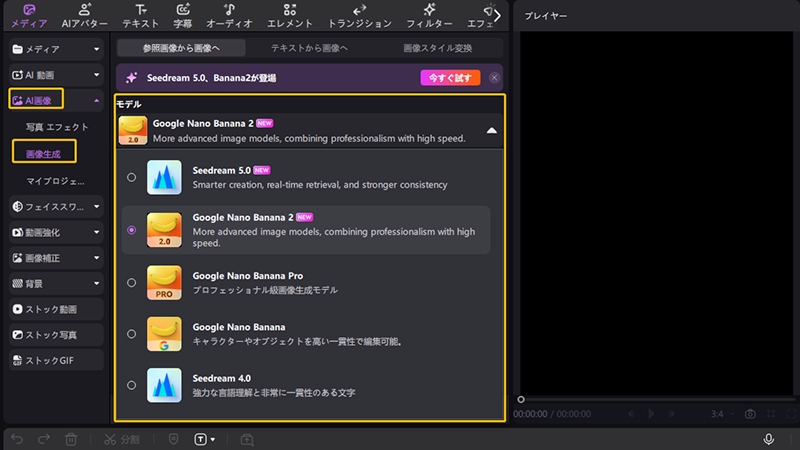
Task: Click the プロフェッショナル級画像生成モデル description
Action: pyautogui.click(x=265, y=290)
